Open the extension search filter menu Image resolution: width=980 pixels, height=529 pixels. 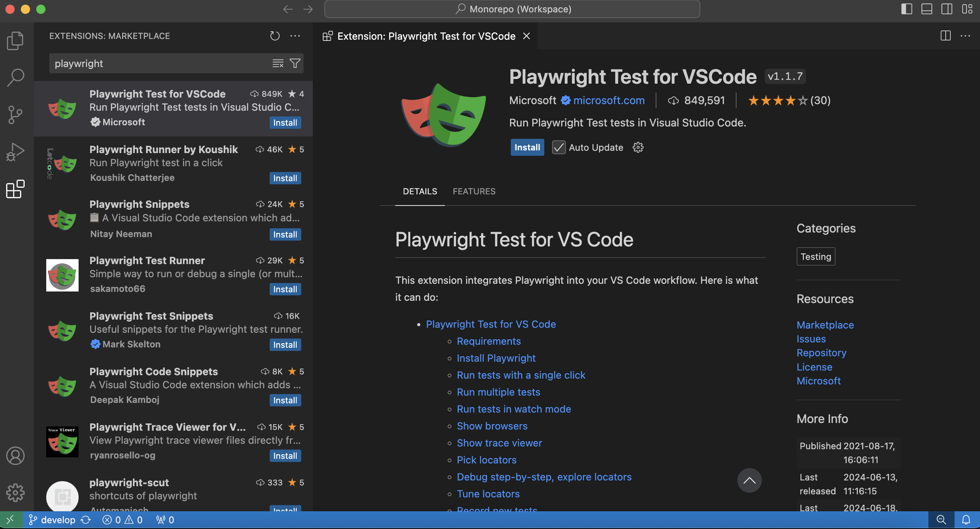[295, 63]
